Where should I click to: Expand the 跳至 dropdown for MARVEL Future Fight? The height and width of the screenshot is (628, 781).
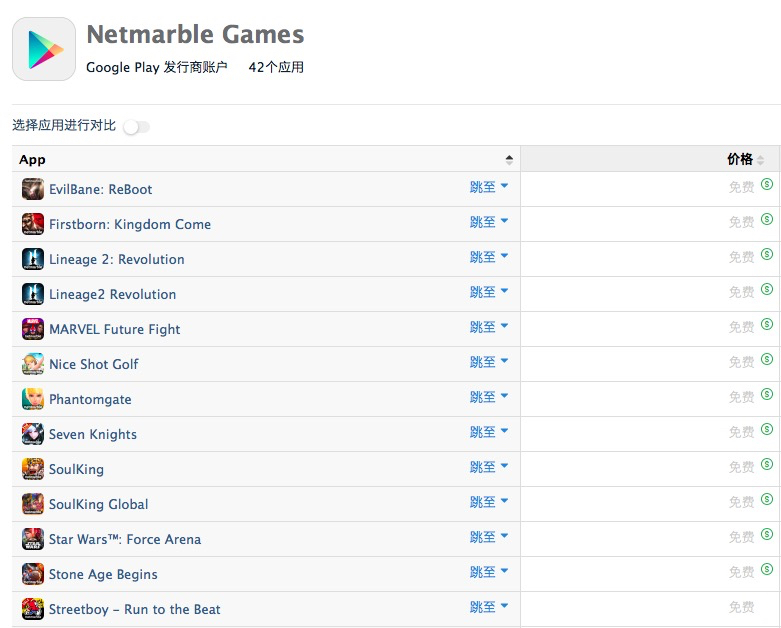[489, 327]
